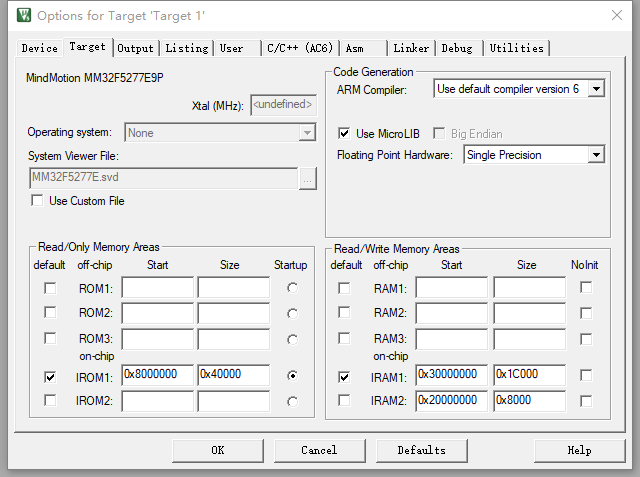Click the RAM2 Size field
Screen dimensions: 640x477
[x=529, y=313]
